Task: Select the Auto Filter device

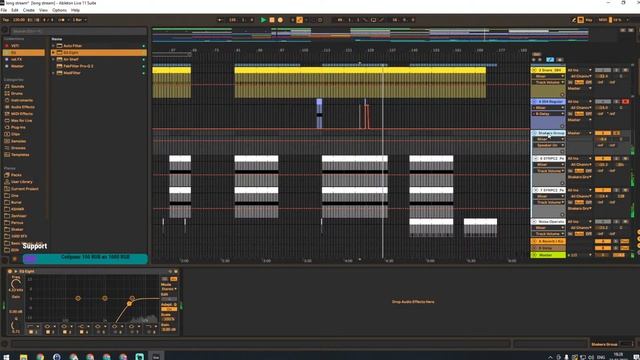Action: coord(73,46)
